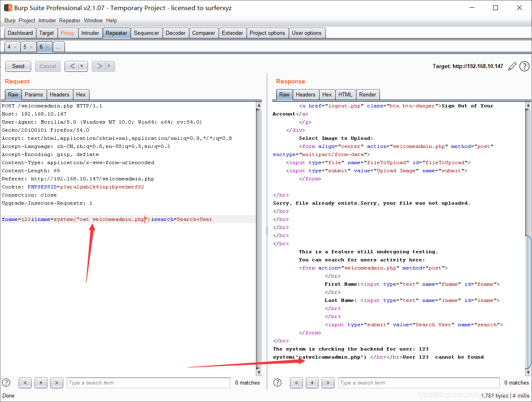Go to next match in response search
This screenshot has height=402, width=532.
click(328, 383)
